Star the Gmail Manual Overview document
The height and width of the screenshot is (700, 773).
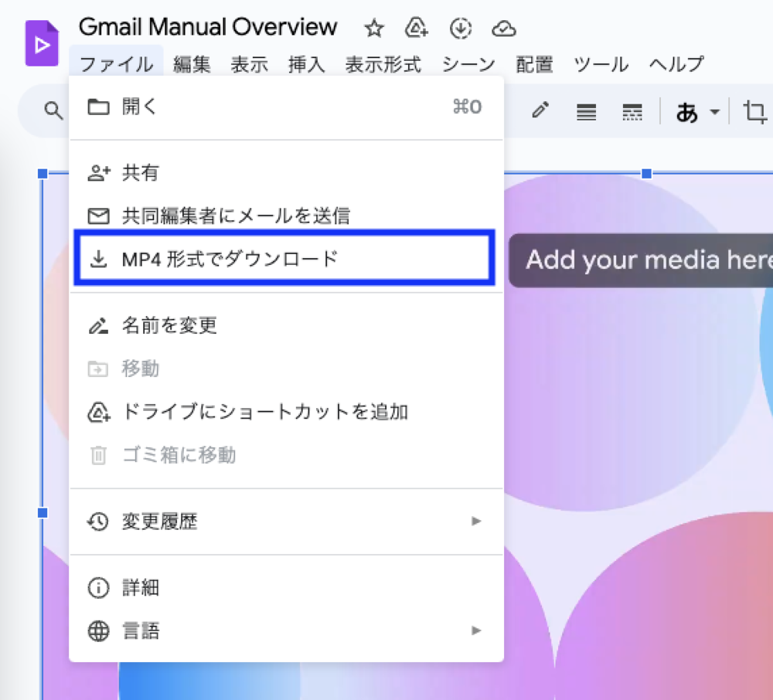tap(374, 28)
